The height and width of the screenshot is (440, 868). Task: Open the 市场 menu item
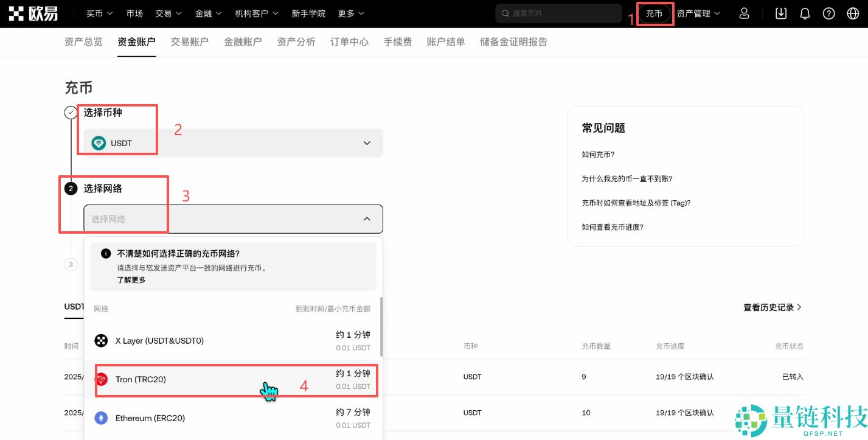pyautogui.click(x=133, y=13)
